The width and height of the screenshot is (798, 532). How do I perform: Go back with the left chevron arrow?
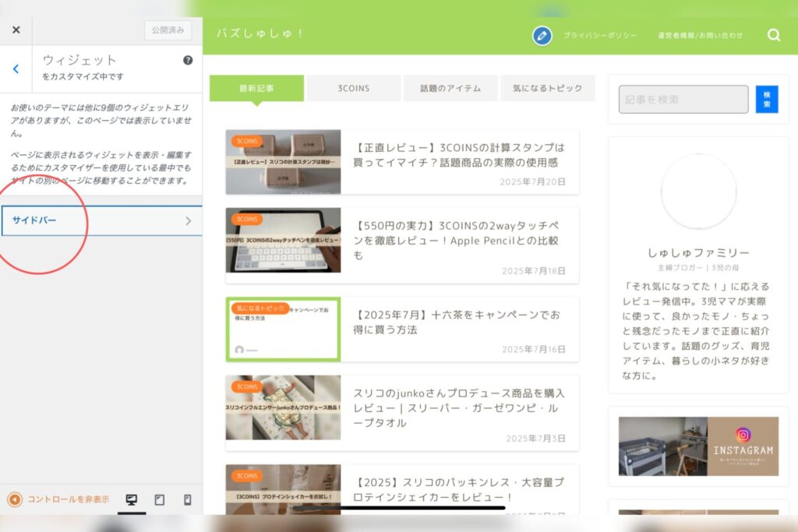click(x=16, y=69)
